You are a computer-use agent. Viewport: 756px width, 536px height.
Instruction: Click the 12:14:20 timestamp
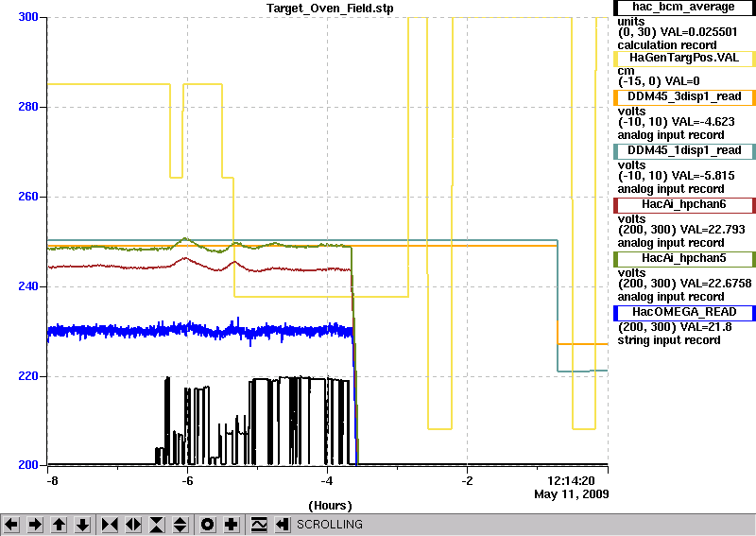(571, 481)
